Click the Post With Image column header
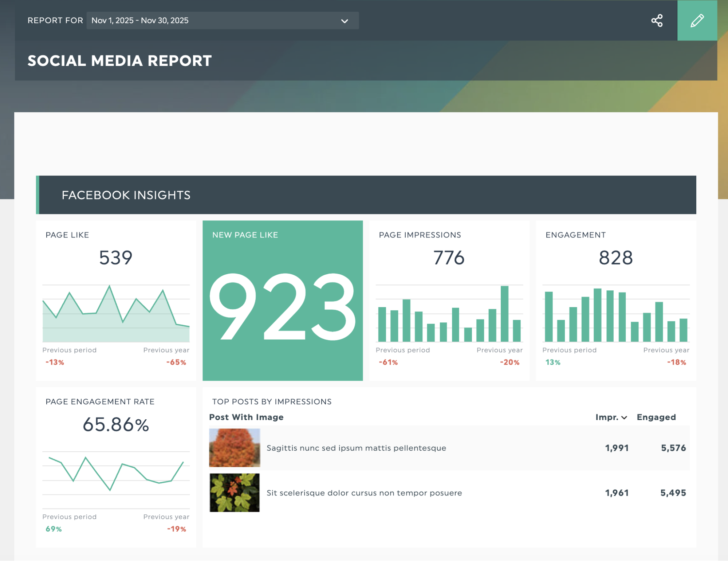 (246, 417)
